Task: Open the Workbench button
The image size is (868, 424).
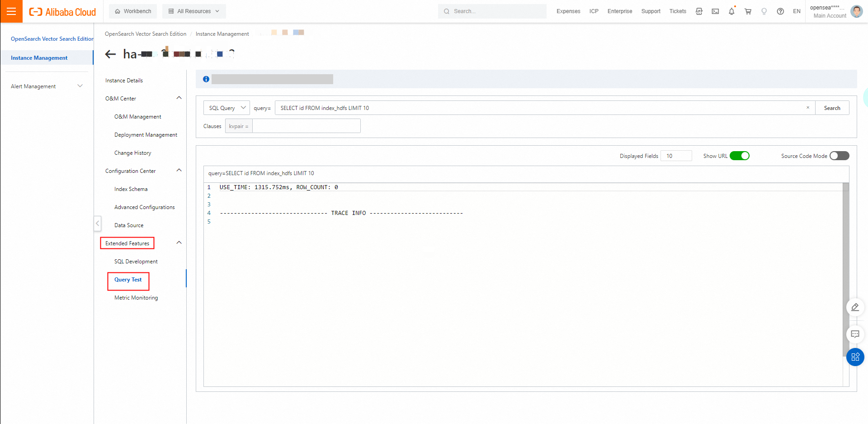Action: tap(133, 11)
